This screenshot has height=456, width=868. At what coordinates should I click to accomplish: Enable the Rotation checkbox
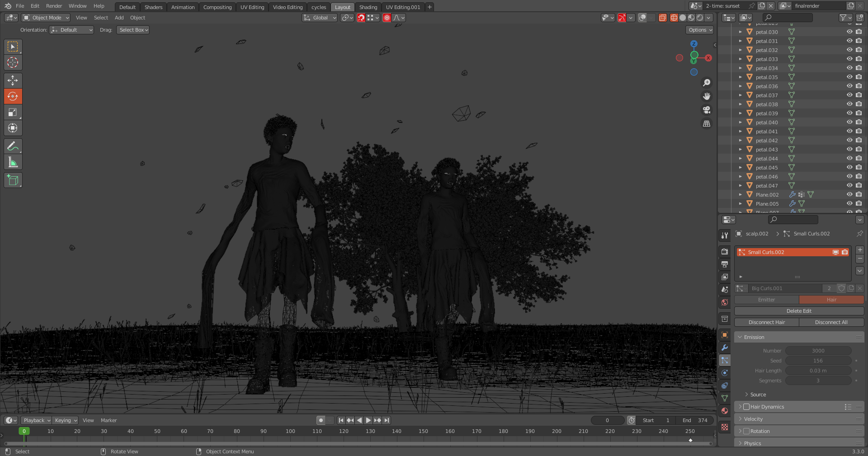point(746,431)
